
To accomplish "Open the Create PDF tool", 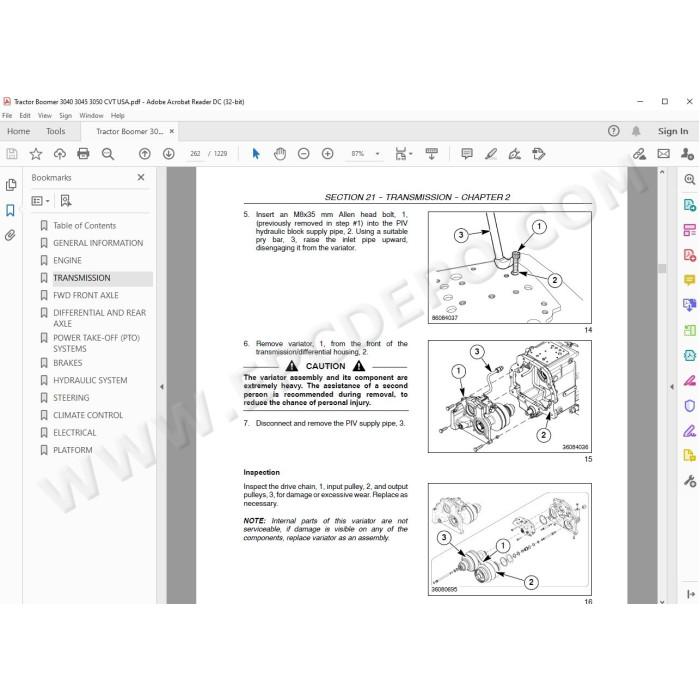I will coord(690,255).
